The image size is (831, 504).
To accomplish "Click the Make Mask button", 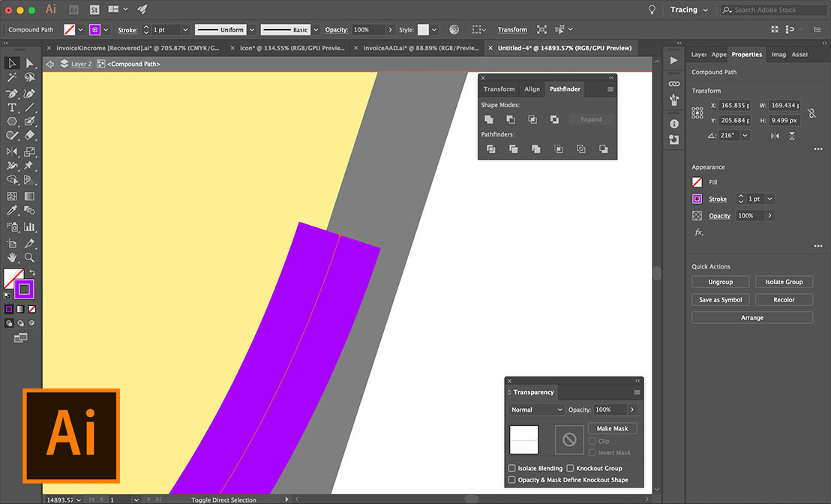I will point(612,428).
